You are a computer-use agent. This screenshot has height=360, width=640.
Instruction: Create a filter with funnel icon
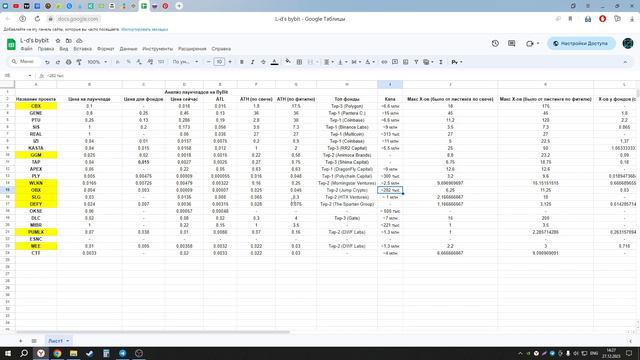[416, 62]
